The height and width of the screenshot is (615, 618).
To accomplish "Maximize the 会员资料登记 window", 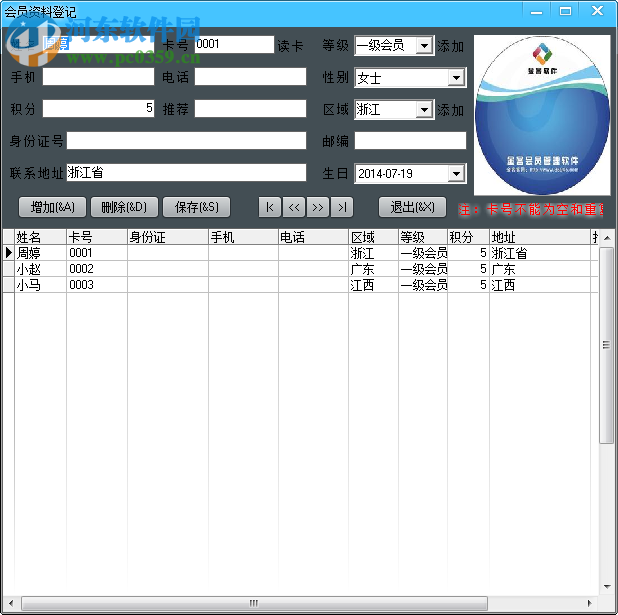I will 565,11.
